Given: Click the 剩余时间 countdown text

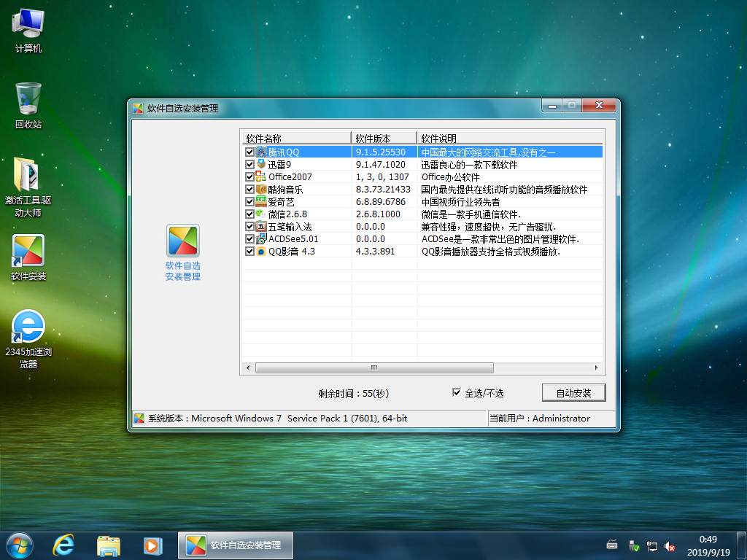Looking at the screenshot, I should click(354, 393).
